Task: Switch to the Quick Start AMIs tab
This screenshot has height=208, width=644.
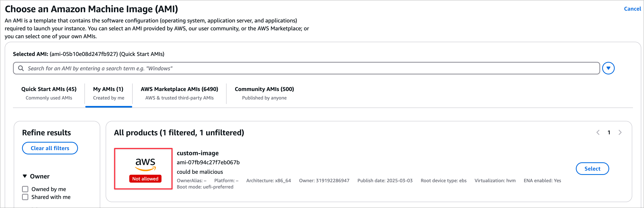Action: [49, 93]
